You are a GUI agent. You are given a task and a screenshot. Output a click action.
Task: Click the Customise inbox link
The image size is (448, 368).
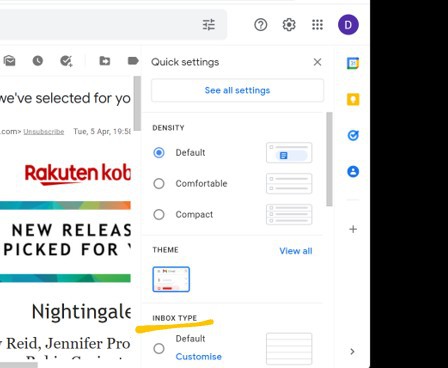click(x=199, y=357)
